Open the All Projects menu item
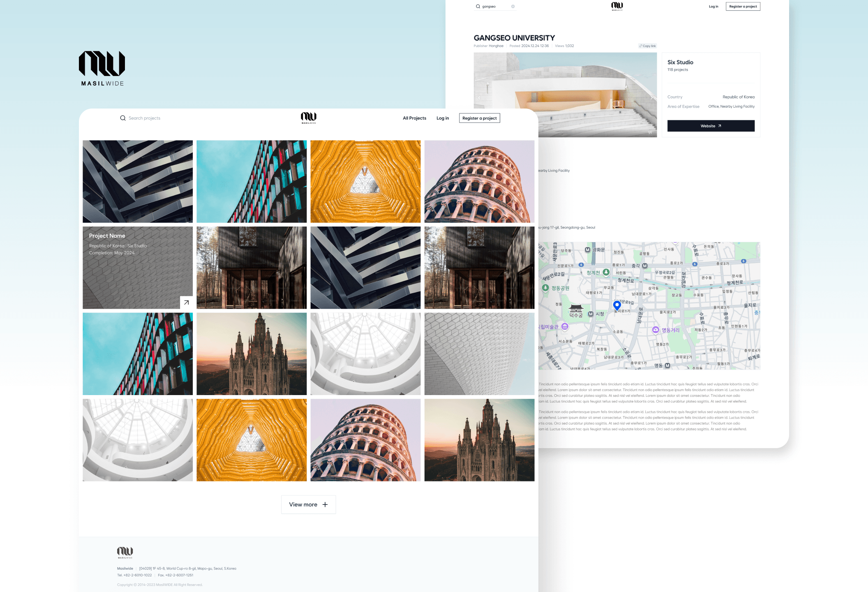868x592 pixels. 414,118
